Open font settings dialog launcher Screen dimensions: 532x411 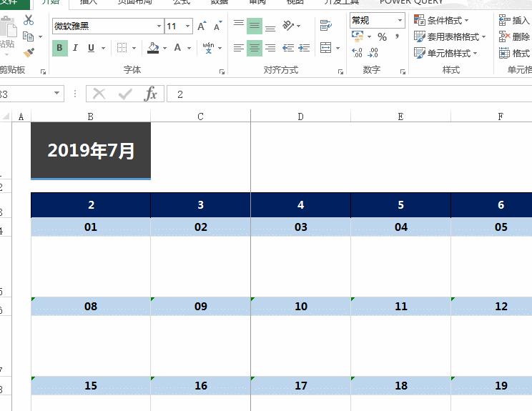point(222,71)
